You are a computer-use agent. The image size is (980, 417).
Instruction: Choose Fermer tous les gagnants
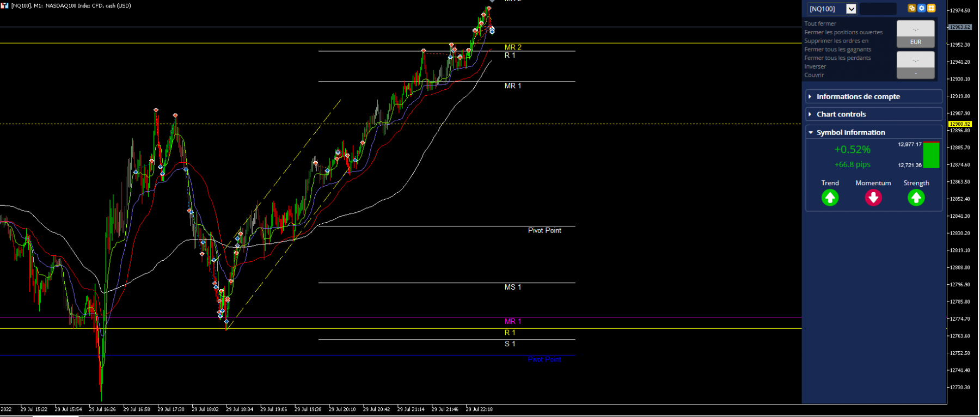[837, 49]
